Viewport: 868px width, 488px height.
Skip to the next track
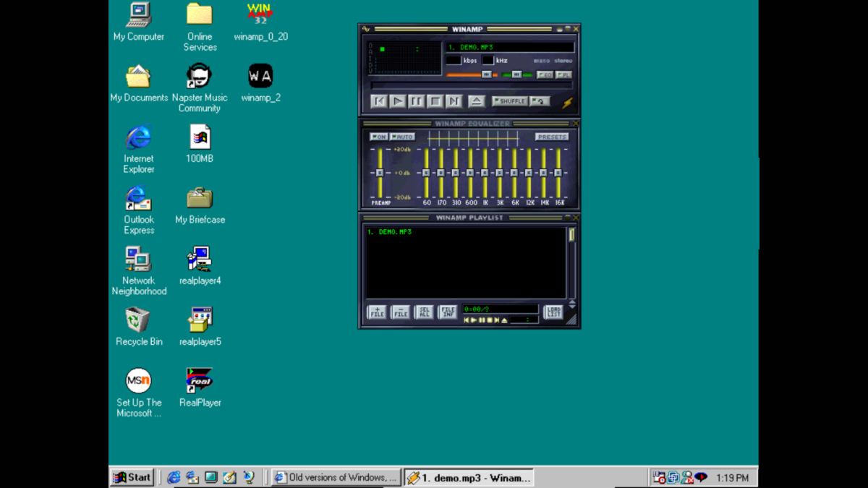452,101
